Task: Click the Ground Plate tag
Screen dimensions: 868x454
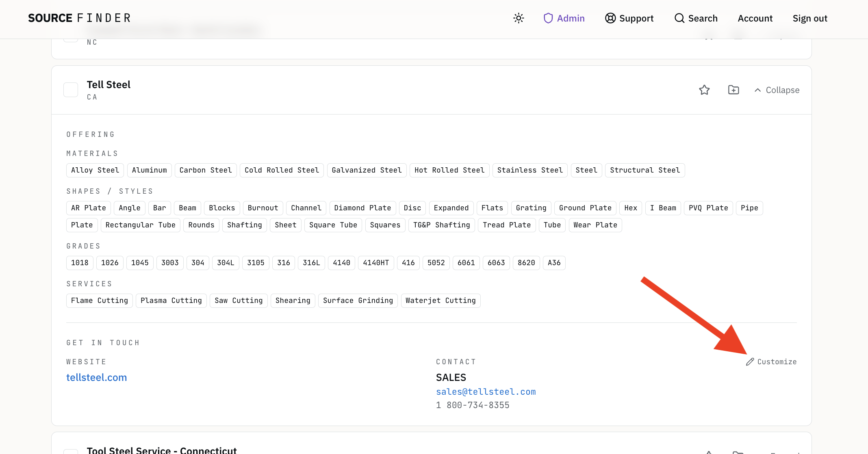Action: (x=585, y=208)
